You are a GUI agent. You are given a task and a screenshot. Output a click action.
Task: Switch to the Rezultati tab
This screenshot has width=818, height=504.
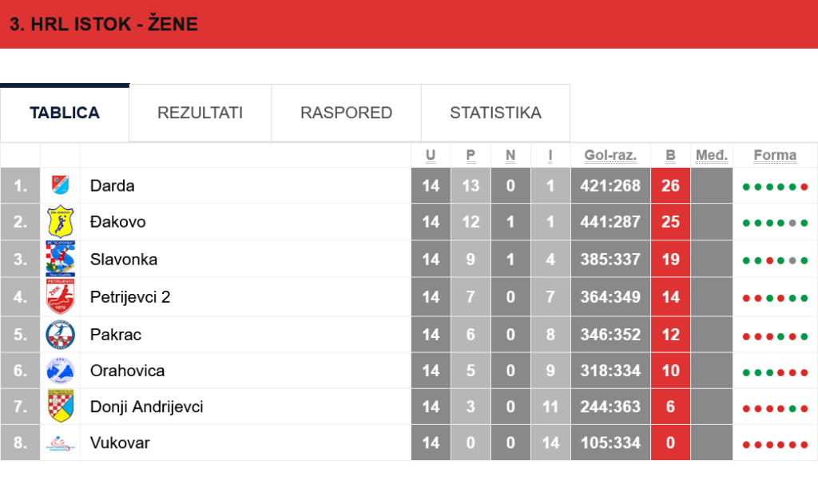200,113
